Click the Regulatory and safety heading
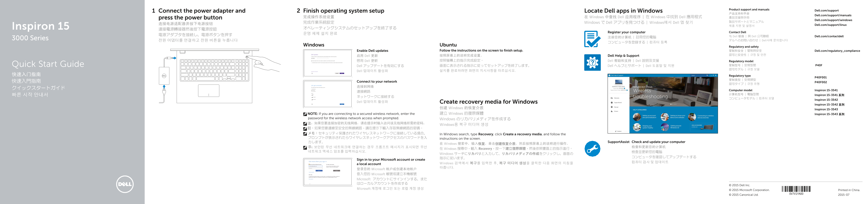 [744, 46]
